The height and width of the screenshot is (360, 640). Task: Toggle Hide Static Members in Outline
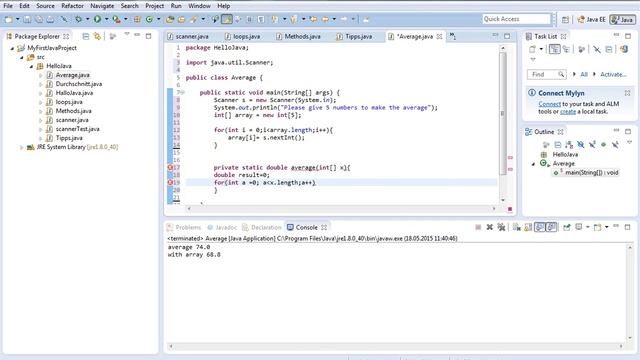pyautogui.click(x=592, y=144)
